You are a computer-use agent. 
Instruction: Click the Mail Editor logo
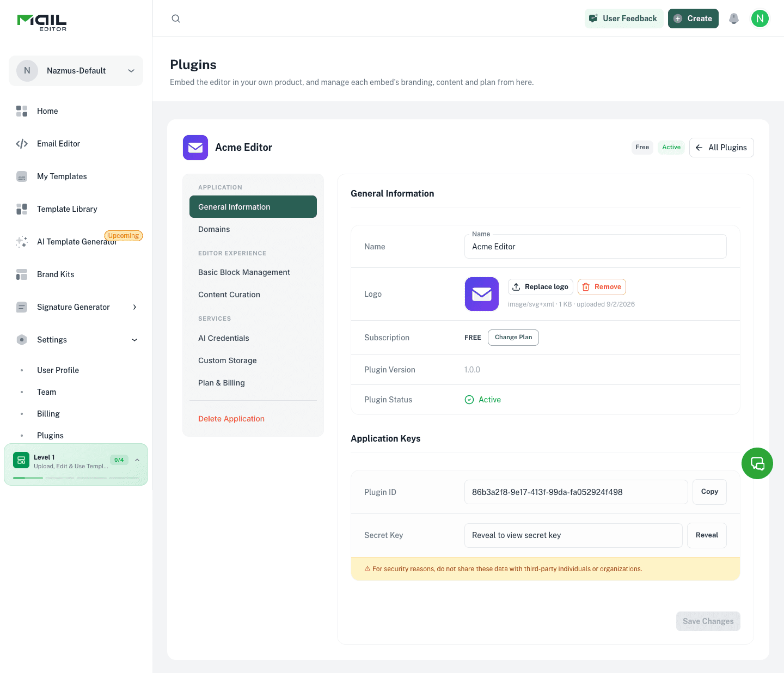pyautogui.click(x=42, y=22)
